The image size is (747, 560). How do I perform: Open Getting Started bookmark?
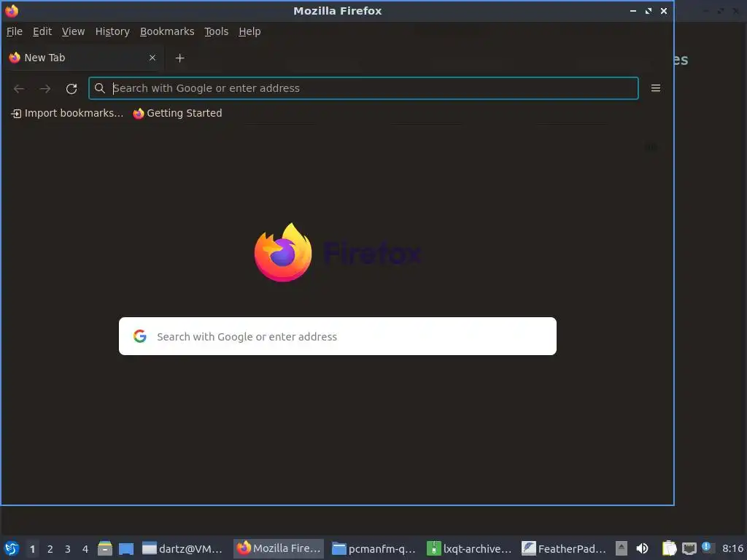(178, 113)
